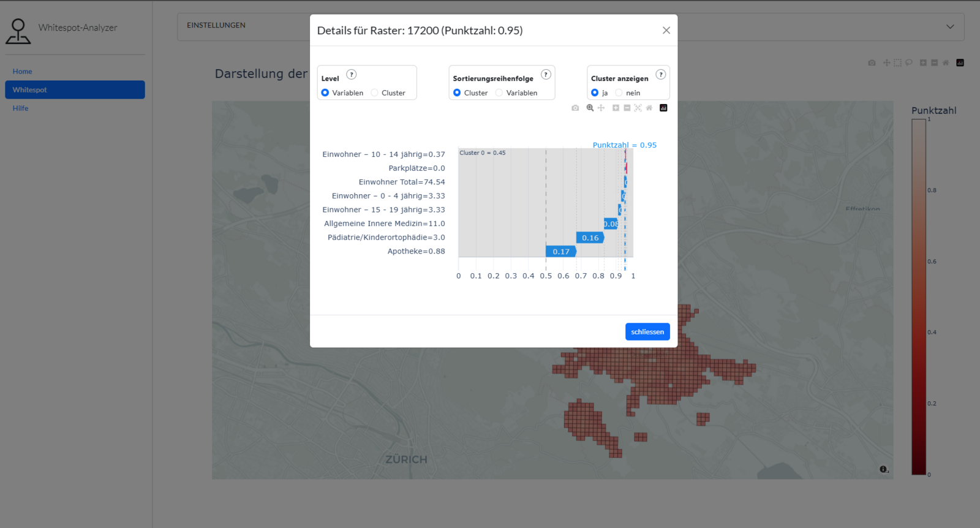Image resolution: width=980 pixels, height=528 pixels.
Task: Show help for Sortierungsreihenfolge
Action: point(546,75)
